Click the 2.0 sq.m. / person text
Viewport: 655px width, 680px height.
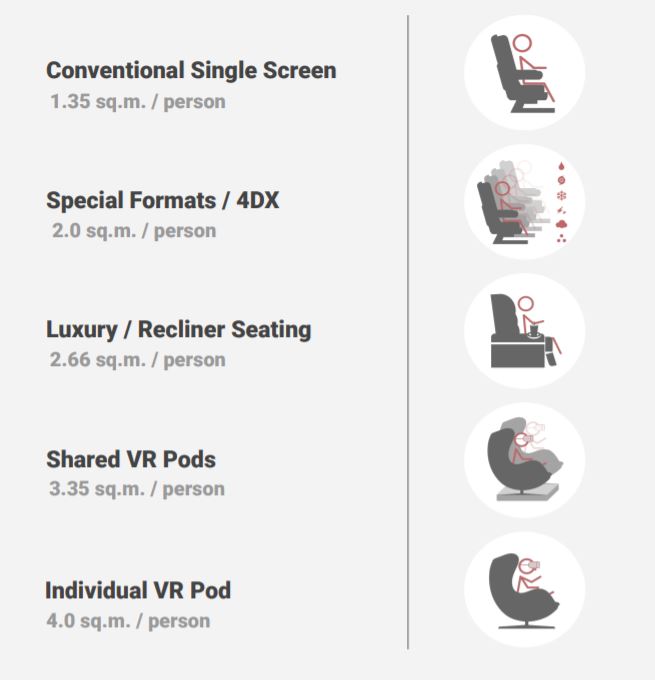[x=134, y=230]
